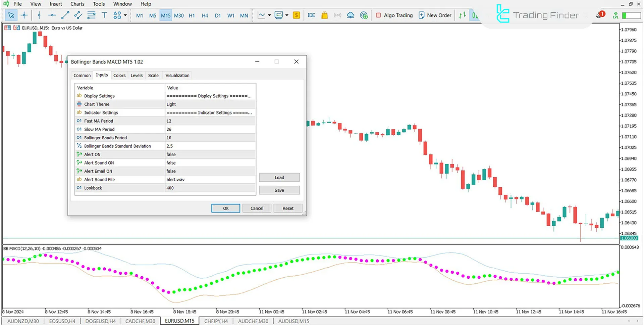The height and width of the screenshot is (325, 644).
Task: Expand the line chart type dropdown
Action: (x=269, y=15)
